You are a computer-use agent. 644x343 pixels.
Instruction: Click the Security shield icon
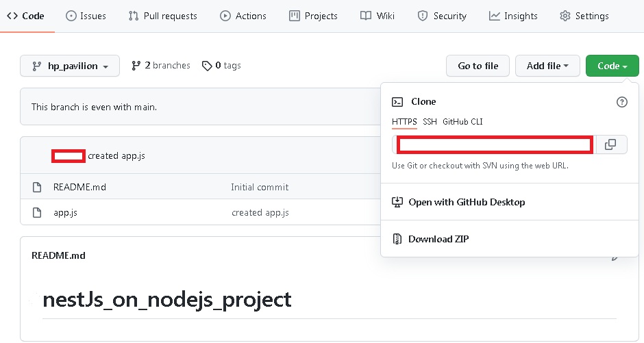coord(423,16)
